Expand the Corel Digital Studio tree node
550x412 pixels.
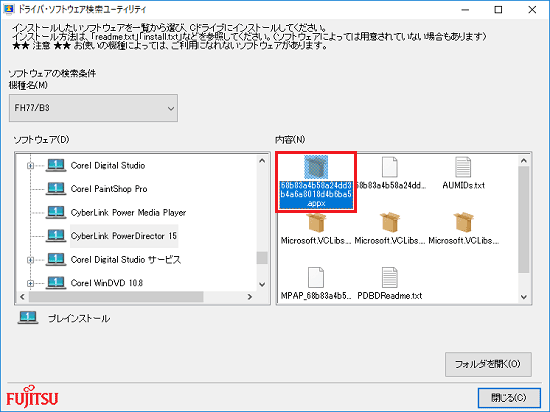coord(31,166)
